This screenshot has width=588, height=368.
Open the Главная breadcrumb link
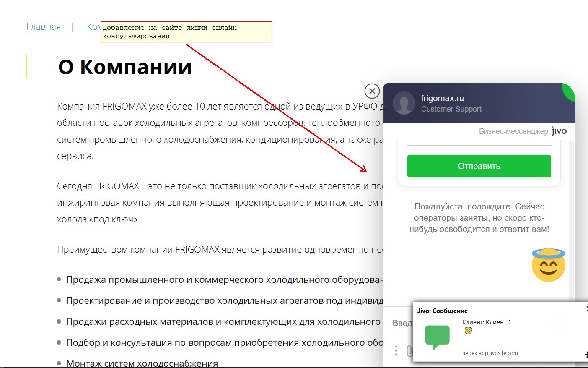[43, 26]
